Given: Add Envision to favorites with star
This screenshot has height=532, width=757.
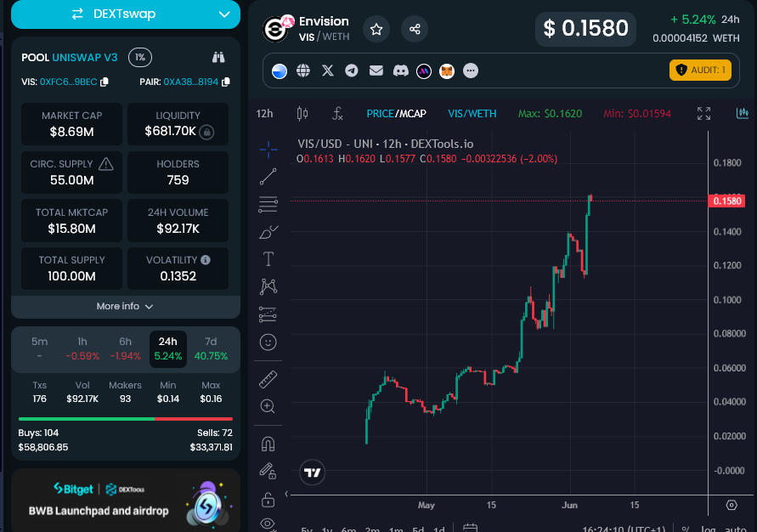Looking at the screenshot, I should pos(376,30).
